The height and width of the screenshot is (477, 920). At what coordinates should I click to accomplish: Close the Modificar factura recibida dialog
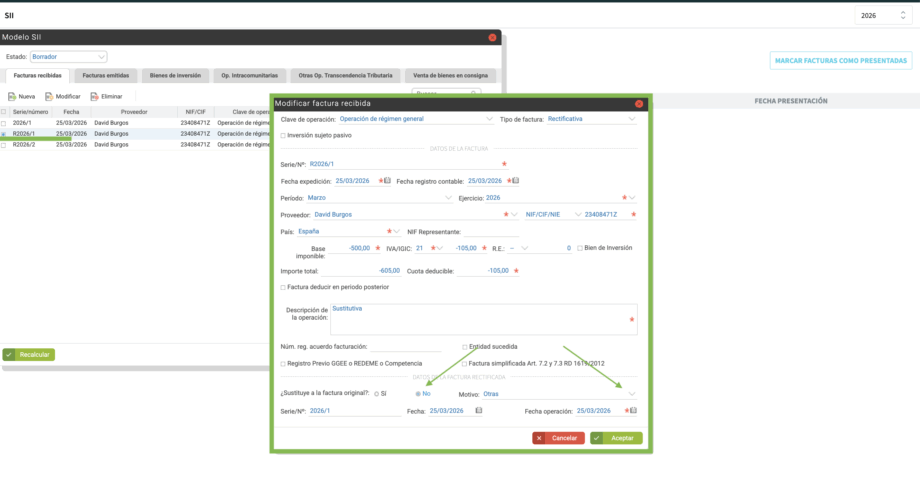coord(639,104)
